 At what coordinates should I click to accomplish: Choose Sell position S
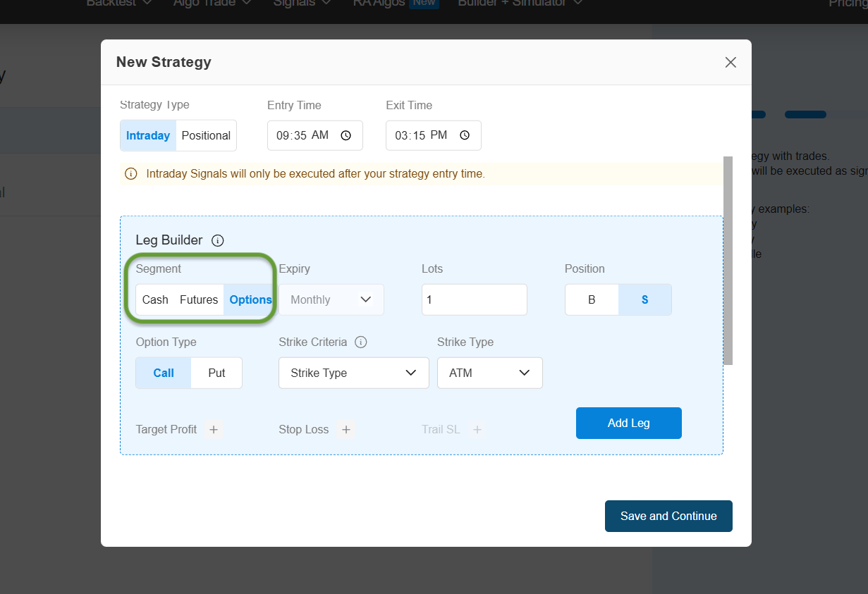coord(644,299)
